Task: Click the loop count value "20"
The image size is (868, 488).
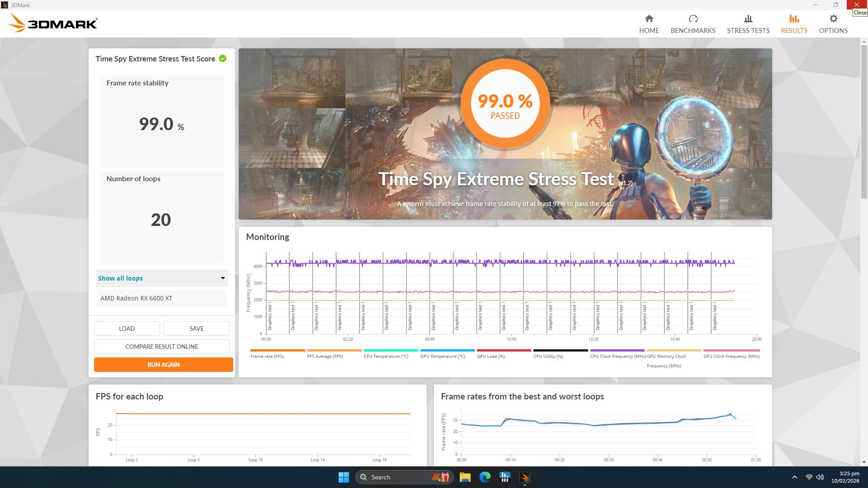Action: pyautogui.click(x=161, y=220)
